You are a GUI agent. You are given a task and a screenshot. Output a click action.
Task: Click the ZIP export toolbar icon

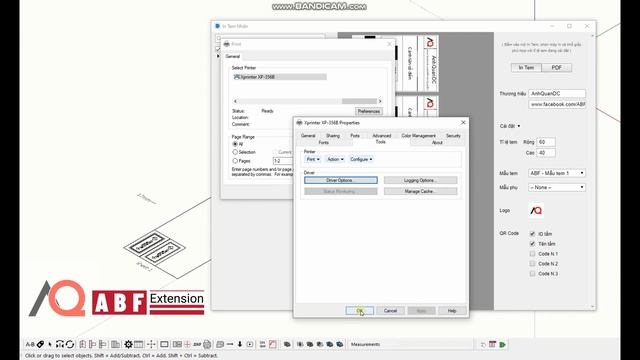coord(197,344)
